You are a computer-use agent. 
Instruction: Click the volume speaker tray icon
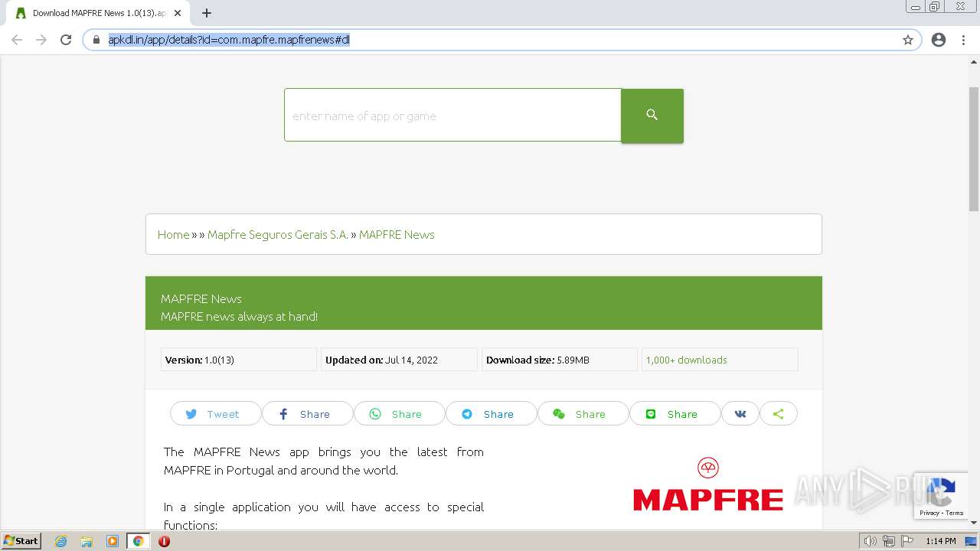point(870,541)
